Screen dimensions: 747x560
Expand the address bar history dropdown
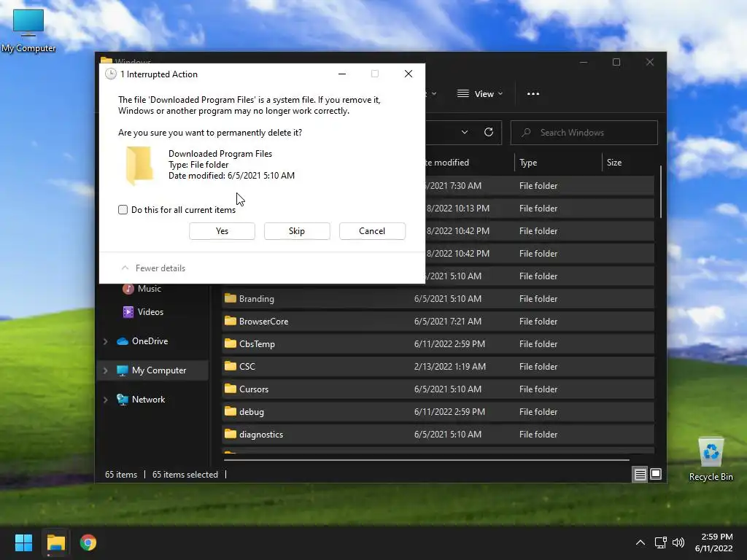[465, 133]
